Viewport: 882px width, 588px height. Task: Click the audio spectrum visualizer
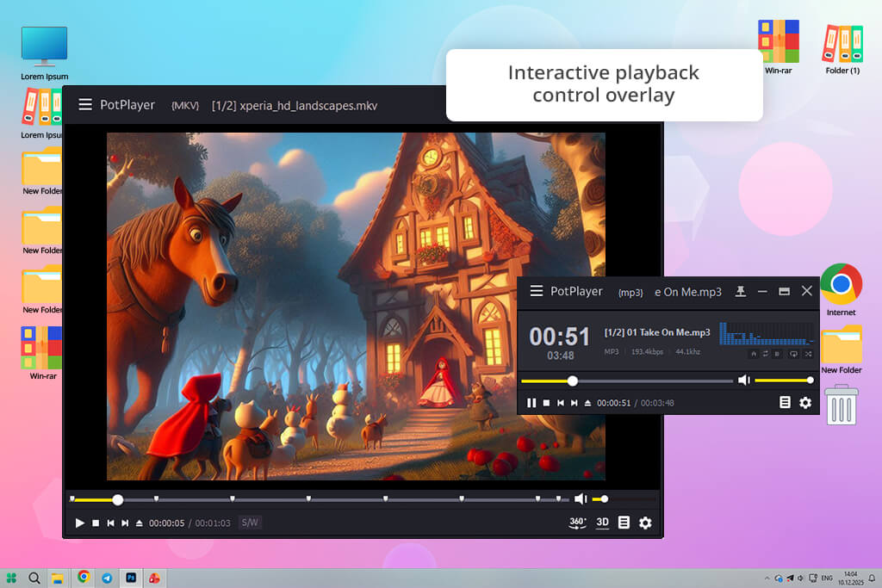pos(766,333)
